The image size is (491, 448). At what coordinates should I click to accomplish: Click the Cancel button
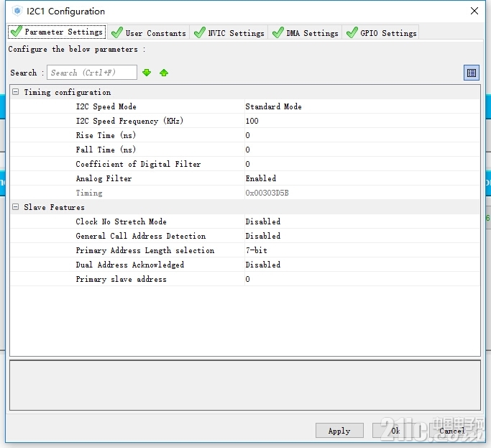click(x=452, y=431)
